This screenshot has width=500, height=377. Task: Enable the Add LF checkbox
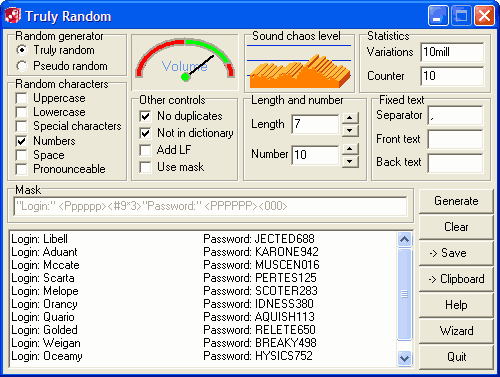click(145, 150)
